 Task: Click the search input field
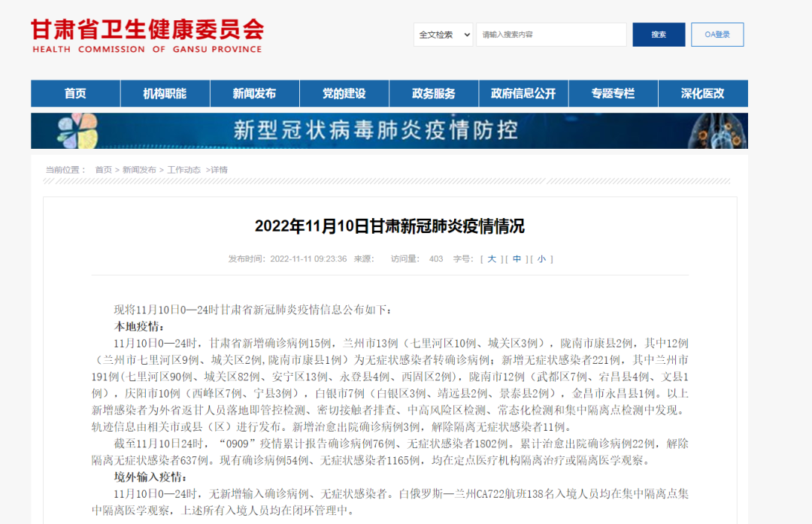[x=550, y=35]
